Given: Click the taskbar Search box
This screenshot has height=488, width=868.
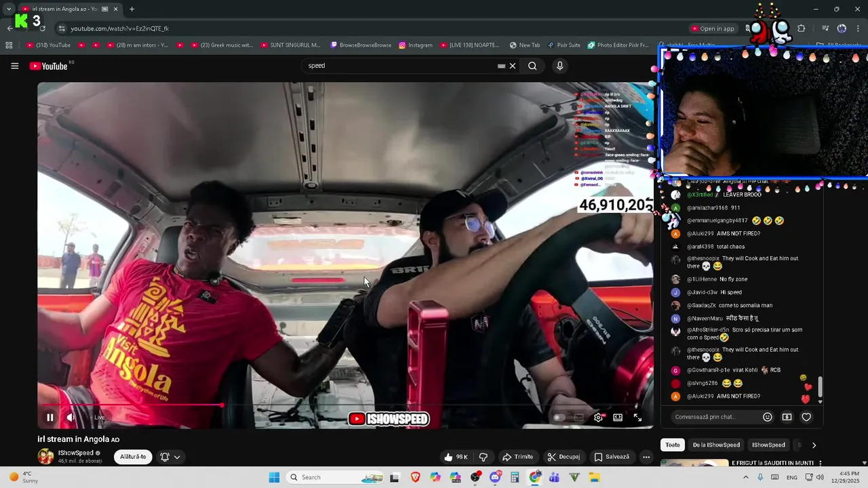Looking at the screenshot, I should pyautogui.click(x=336, y=477).
